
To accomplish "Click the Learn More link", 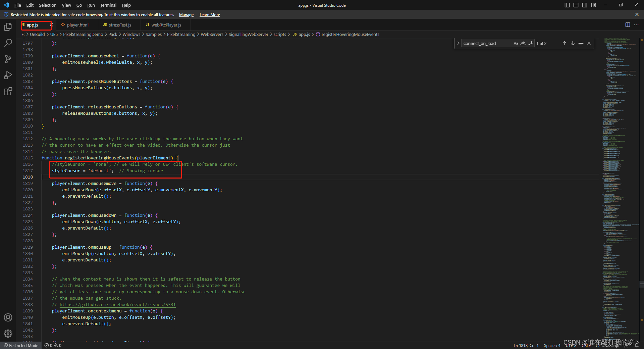I will click(x=210, y=15).
